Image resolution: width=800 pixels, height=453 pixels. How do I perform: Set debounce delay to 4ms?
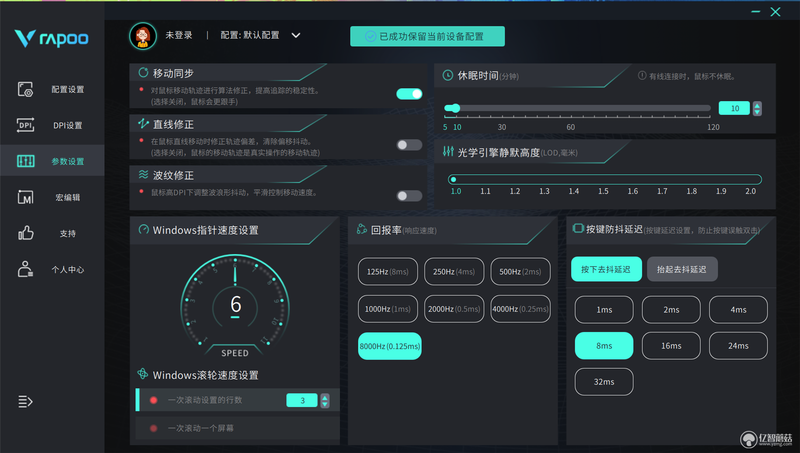coord(738,310)
